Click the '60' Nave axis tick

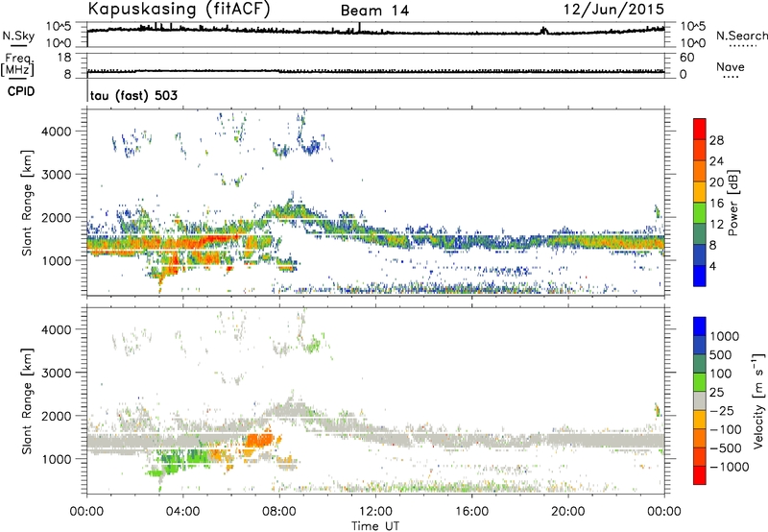pos(686,58)
